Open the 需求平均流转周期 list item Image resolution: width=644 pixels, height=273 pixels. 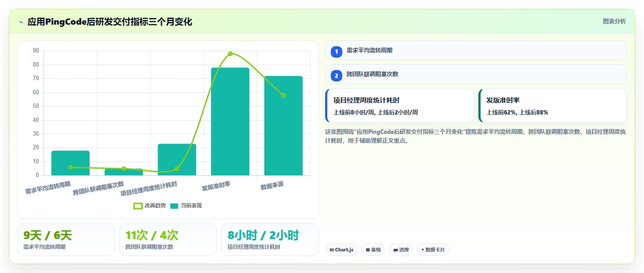pos(476,50)
